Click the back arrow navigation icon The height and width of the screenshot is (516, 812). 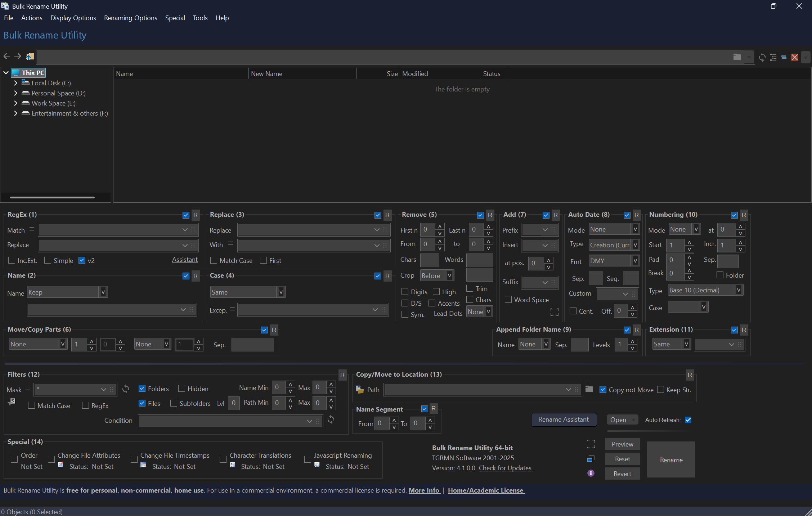pyautogui.click(x=6, y=56)
